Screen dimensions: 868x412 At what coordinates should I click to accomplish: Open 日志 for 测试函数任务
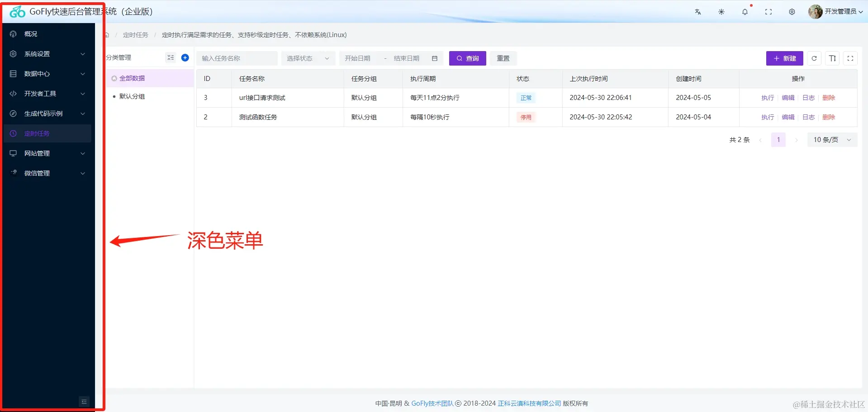(808, 117)
